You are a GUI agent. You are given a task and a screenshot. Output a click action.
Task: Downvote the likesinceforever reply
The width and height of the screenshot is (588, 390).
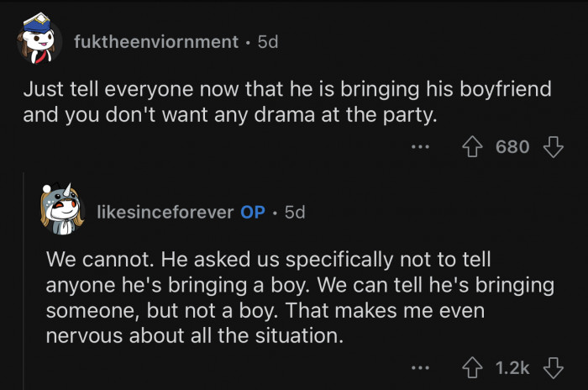coord(552,367)
